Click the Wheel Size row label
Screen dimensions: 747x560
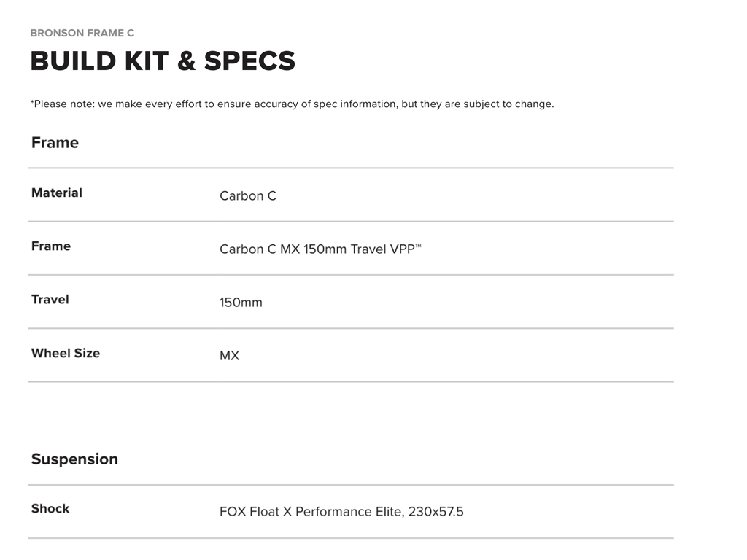[x=66, y=353]
